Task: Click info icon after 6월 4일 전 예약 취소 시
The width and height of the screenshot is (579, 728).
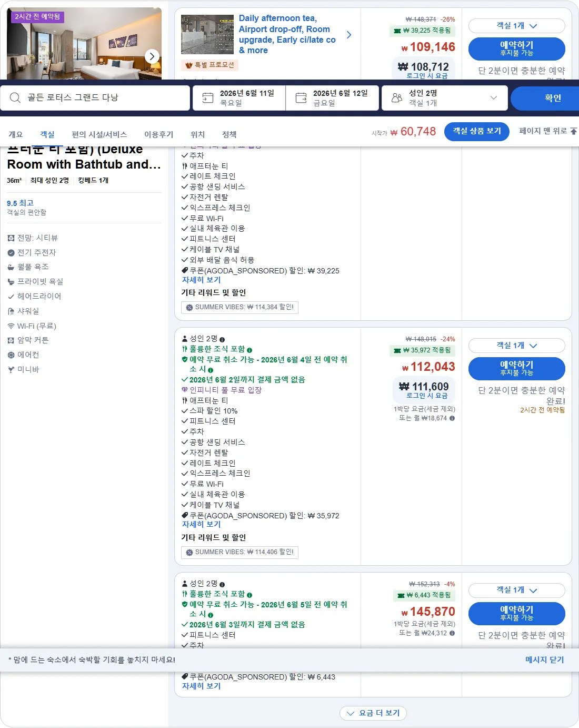Action: (x=211, y=370)
